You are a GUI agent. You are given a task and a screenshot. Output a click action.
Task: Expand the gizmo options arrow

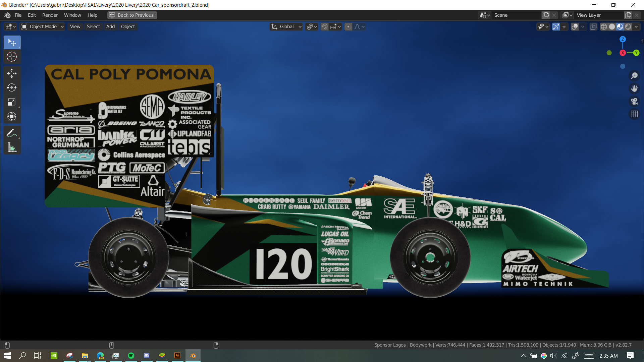click(x=564, y=27)
